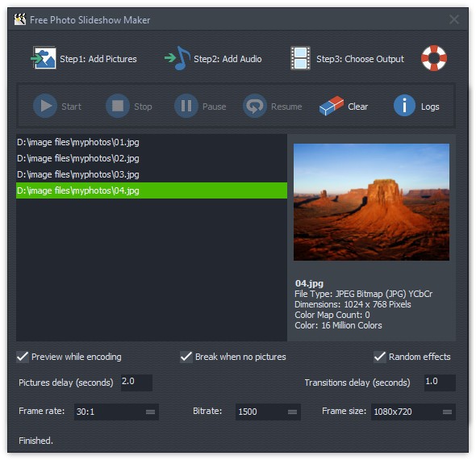This screenshot has height=460, width=476.
Task: Click the Start play icon
Action: [x=45, y=106]
